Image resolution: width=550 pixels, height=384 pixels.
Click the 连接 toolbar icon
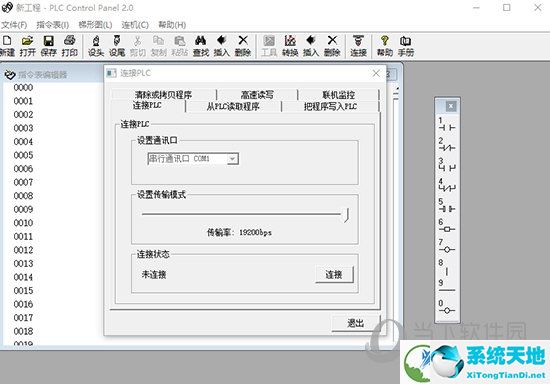[x=358, y=46]
